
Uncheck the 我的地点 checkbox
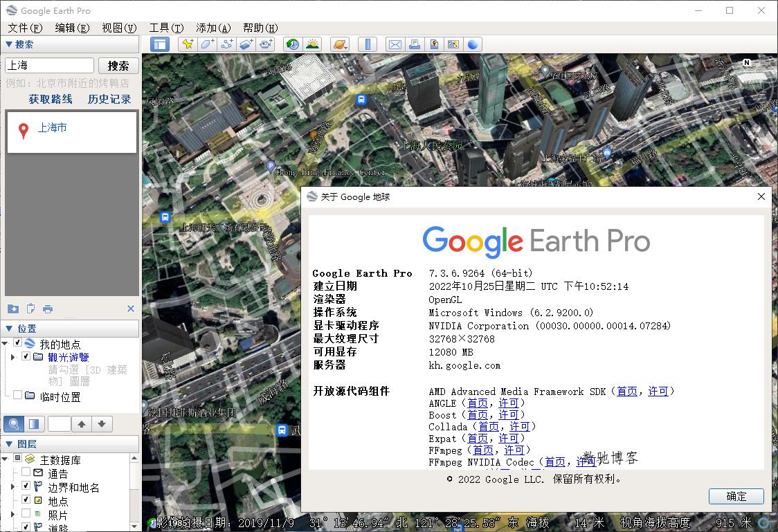[x=17, y=342]
